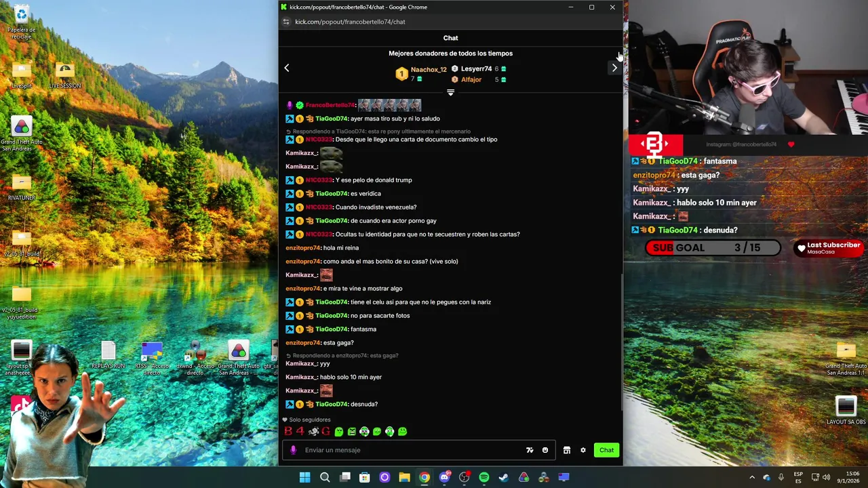Focus the 'Enviar un mensaje' input field
The image size is (868, 488).
click(419, 450)
